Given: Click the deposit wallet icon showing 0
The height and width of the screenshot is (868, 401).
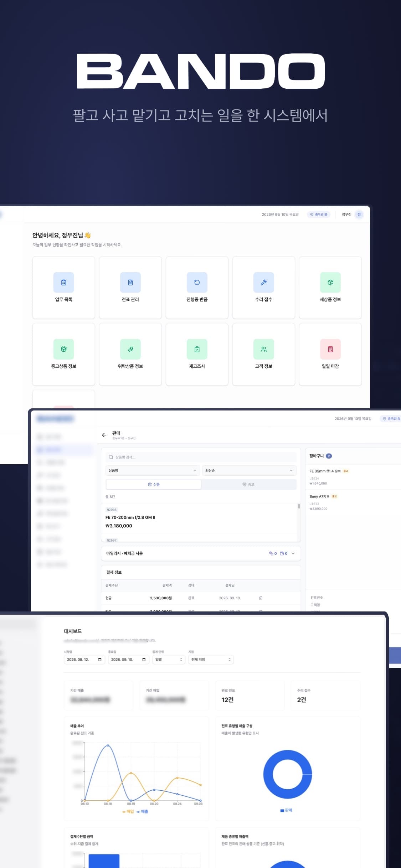Looking at the screenshot, I should 282,553.
